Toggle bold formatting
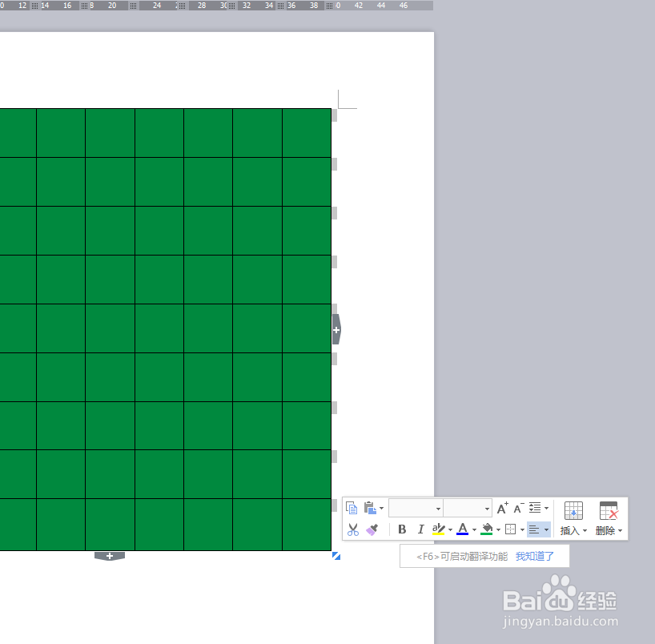655x644 pixels. (x=402, y=529)
